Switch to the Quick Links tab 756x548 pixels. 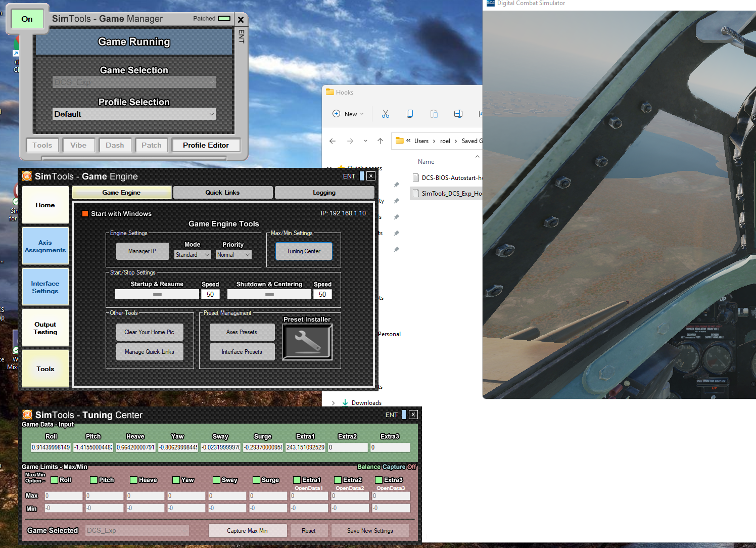[x=222, y=193]
